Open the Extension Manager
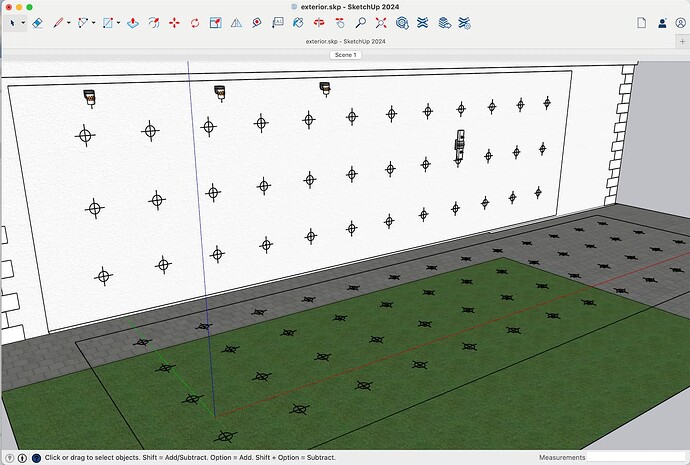The width and height of the screenshot is (690, 465). coord(465,23)
